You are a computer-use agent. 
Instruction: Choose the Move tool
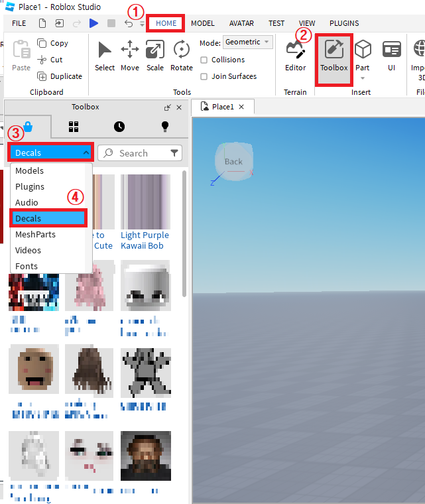tap(130, 55)
